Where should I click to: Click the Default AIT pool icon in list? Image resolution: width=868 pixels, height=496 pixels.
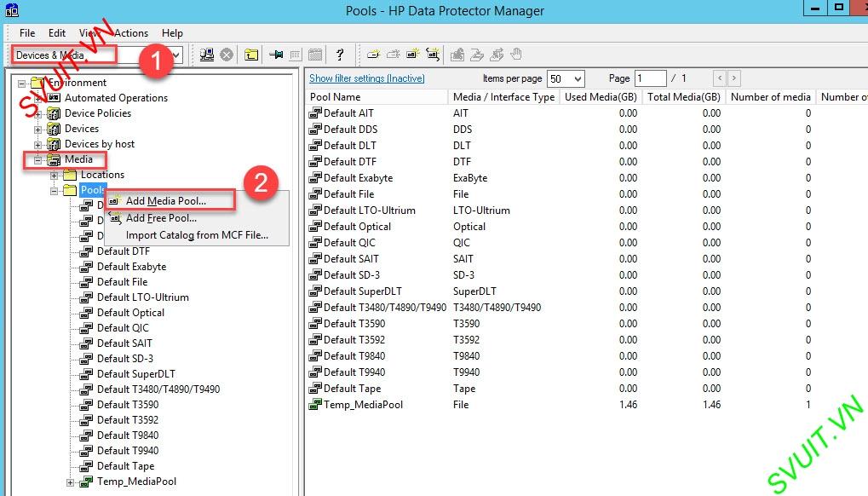pyautogui.click(x=315, y=113)
